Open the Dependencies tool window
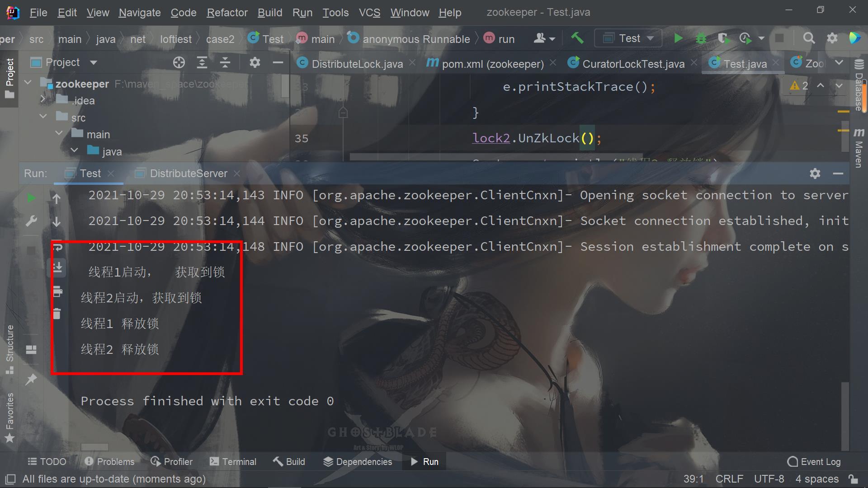This screenshot has height=488, width=868. 358,462
